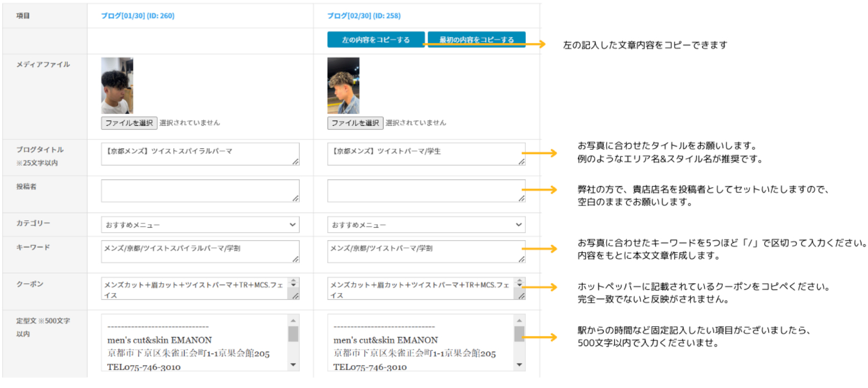This screenshot has height=388, width=868.
Task: Open the ブログ[02/30] (ID: 258) link
Action: pos(364,16)
